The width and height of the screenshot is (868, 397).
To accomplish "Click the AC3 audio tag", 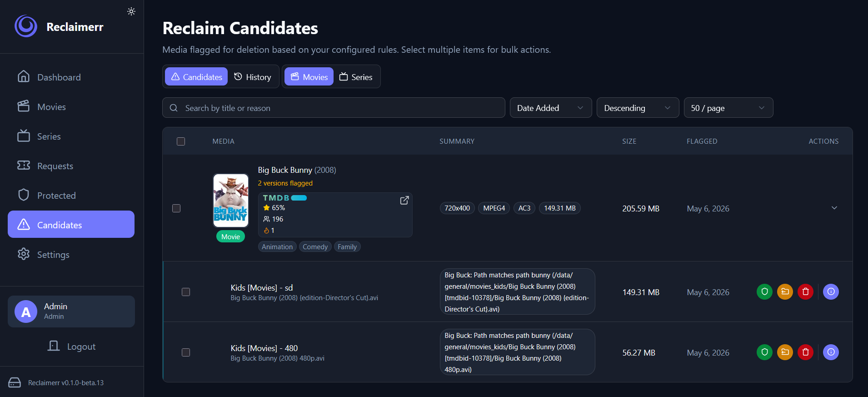I will 524,208.
